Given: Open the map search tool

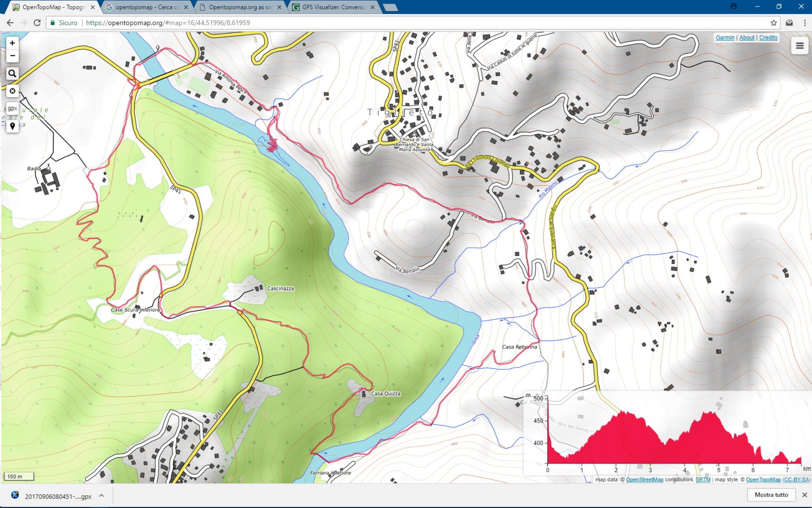Looking at the screenshot, I should pos(12,74).
